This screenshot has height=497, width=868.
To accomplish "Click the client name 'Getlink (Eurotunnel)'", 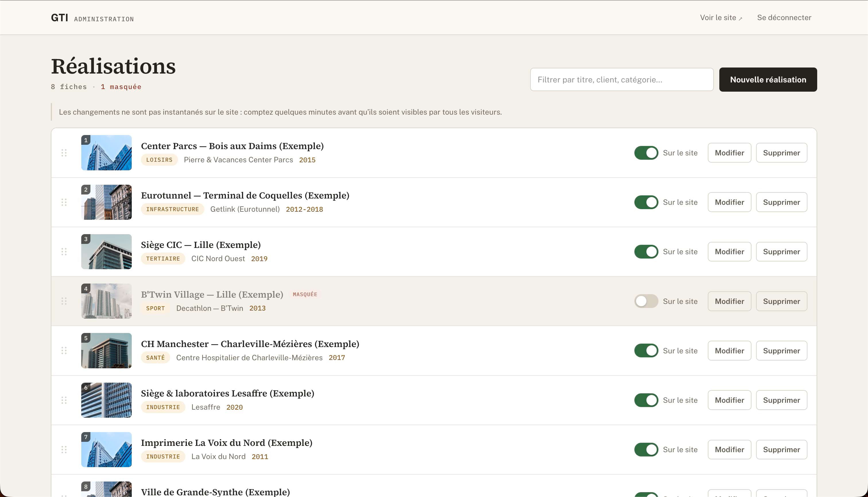I will (245, 209).
